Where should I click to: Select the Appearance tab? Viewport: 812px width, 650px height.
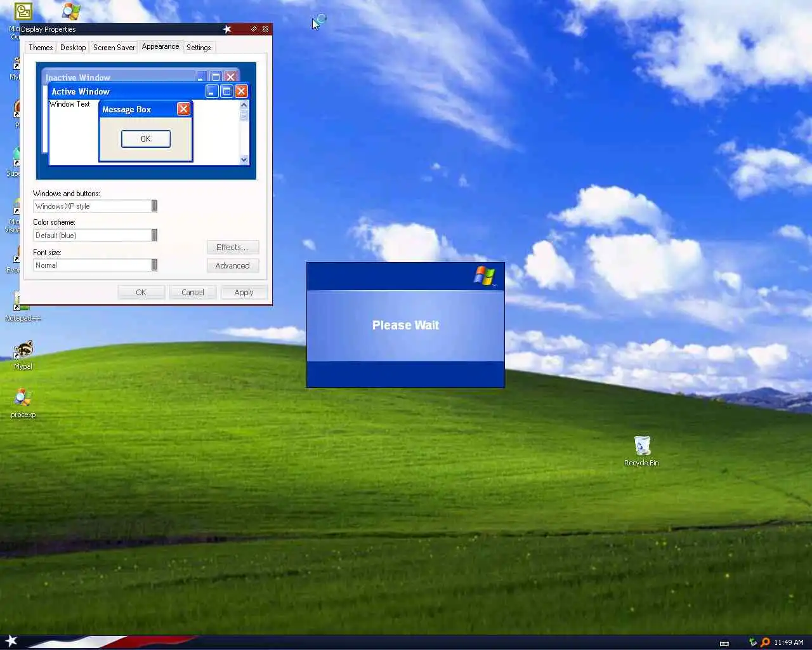(160, 46)
